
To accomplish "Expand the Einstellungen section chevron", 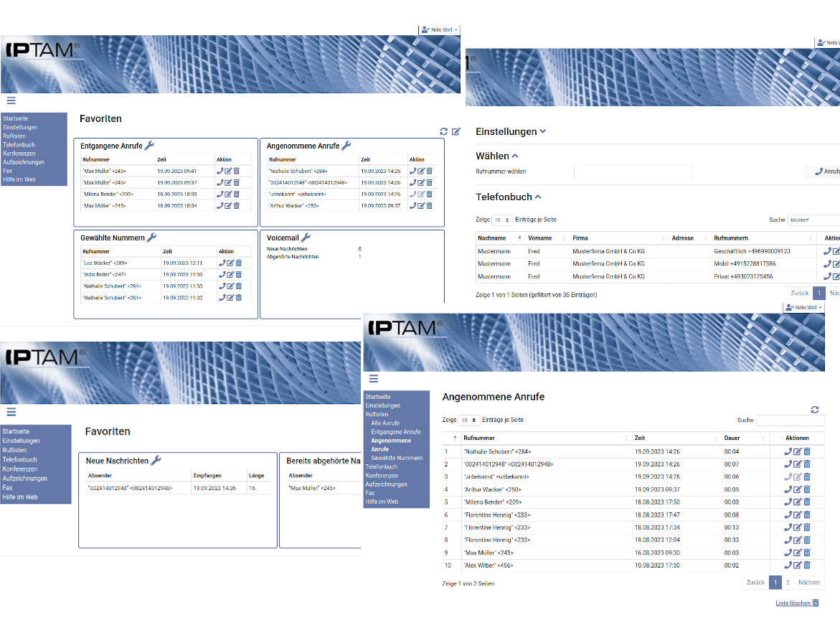I will point(542,131).
